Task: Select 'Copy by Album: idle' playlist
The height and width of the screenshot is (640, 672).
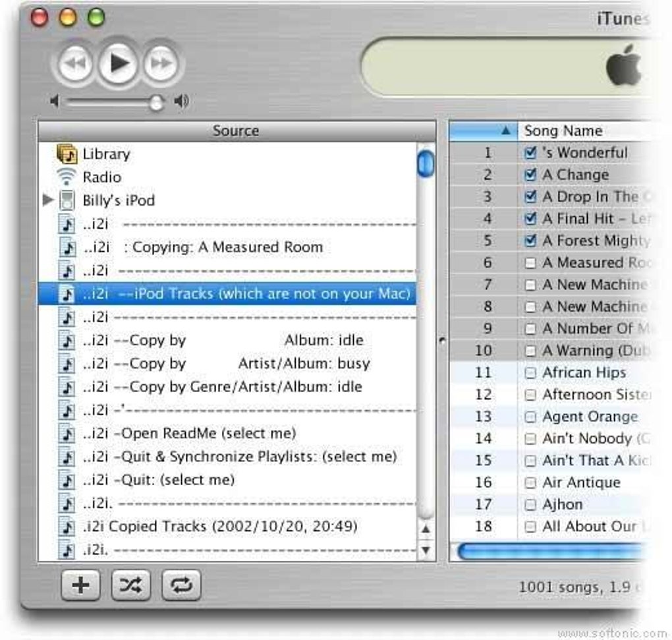Action: pyautogui.click(x=227, y=340)
